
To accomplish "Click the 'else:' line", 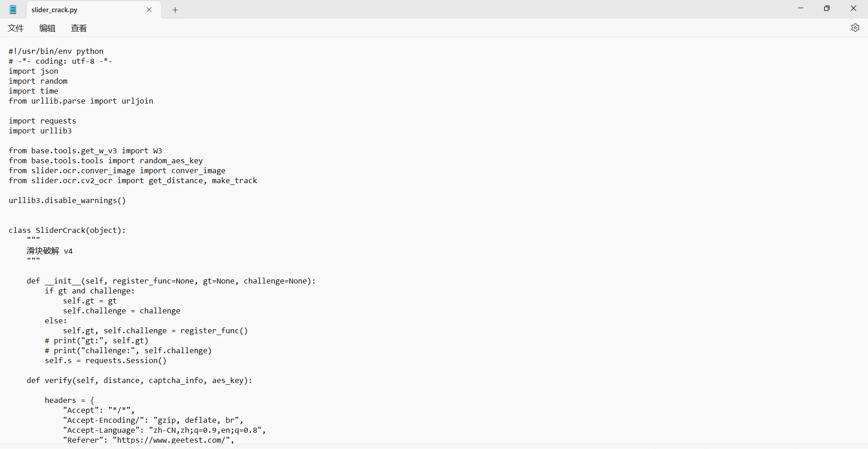I will 56,321.
